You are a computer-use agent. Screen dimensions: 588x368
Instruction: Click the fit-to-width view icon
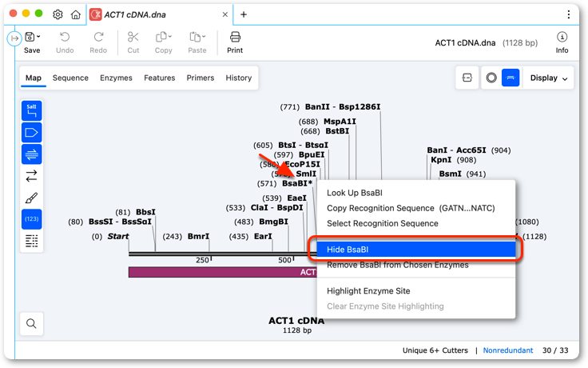tap(467, 78)
